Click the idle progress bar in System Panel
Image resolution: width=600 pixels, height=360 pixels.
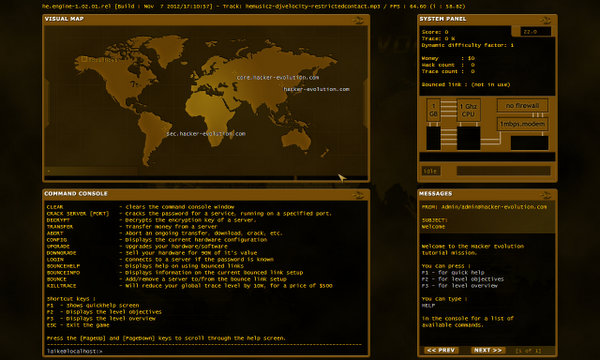pyautogui.click(x=504, y=171)
